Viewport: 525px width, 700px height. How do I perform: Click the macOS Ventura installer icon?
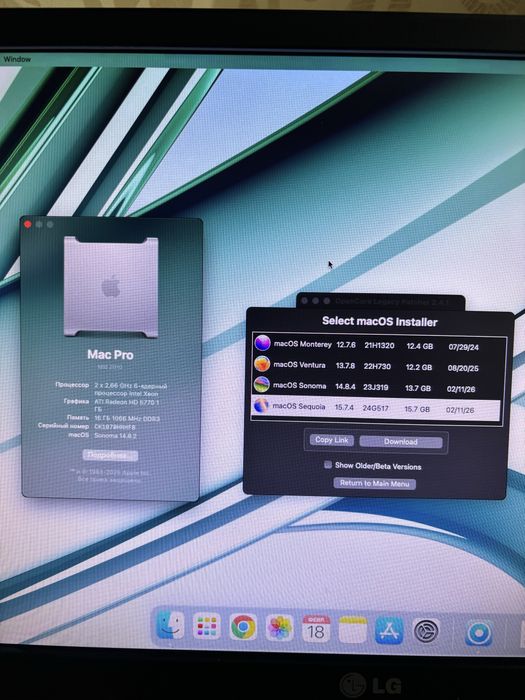[262, 364]
